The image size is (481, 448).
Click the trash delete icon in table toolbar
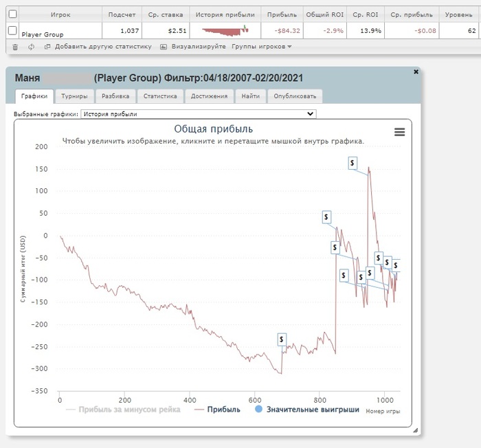(15, 47)
